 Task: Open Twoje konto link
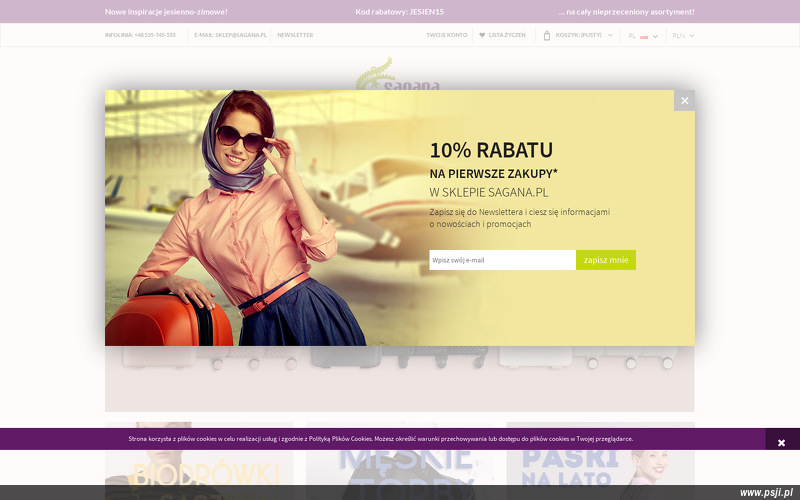446,35
